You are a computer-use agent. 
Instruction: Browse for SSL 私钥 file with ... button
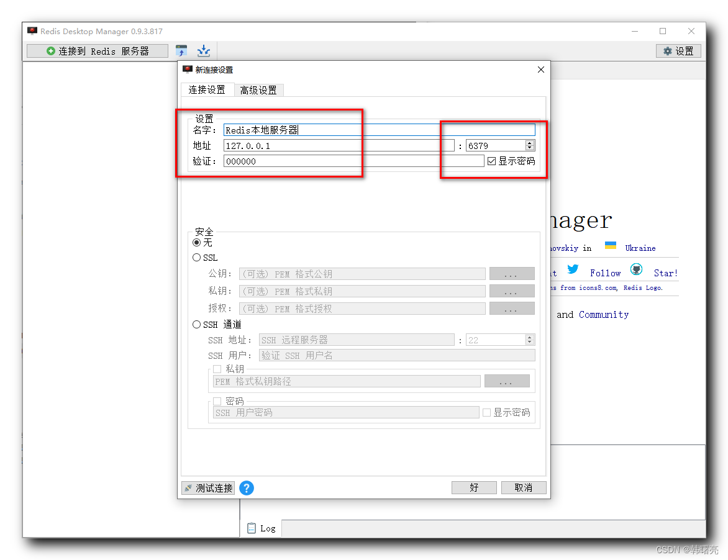point(512,291)
